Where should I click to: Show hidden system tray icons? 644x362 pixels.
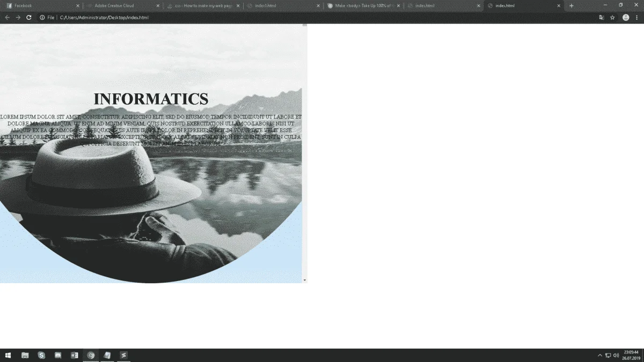pyautogui.click(x=600, y=355)
